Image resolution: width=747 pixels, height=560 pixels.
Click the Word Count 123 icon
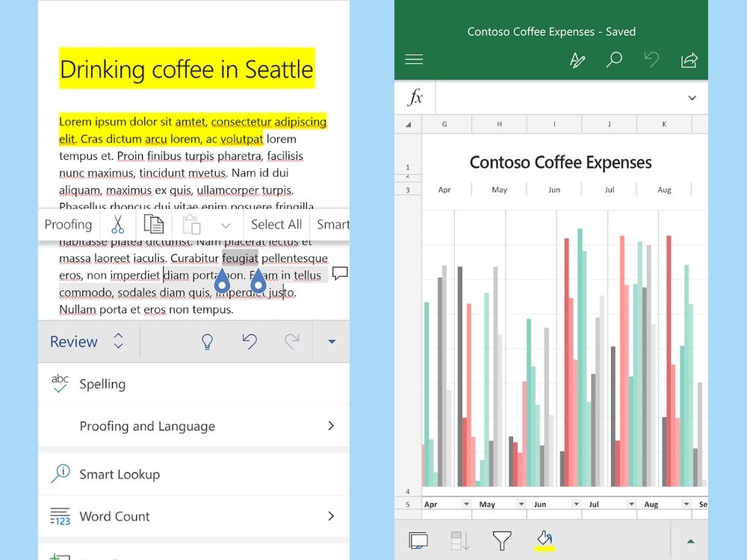pos(60,517)
